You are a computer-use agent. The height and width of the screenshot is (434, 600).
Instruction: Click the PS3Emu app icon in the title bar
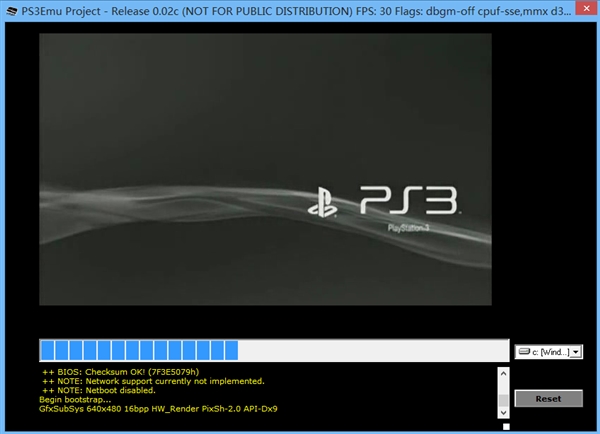coord(11,11)
